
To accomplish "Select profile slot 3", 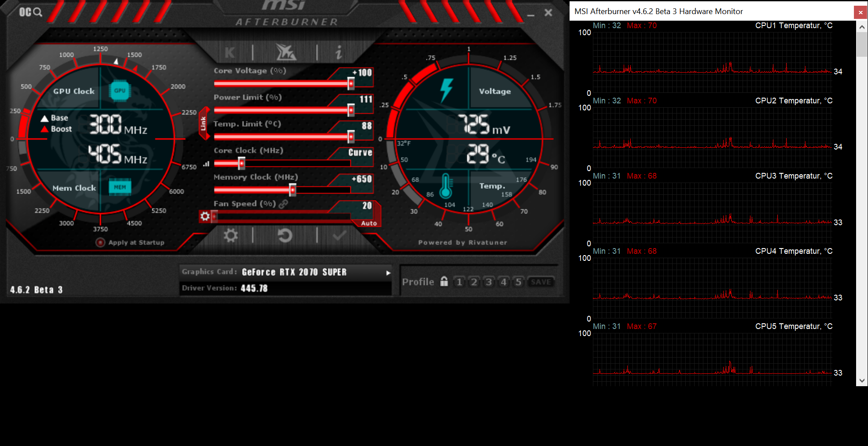I will point(489,281).
